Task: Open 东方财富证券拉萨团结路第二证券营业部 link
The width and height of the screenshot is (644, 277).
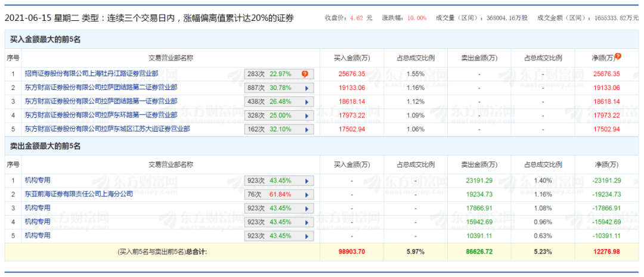Action: point(101,88)
